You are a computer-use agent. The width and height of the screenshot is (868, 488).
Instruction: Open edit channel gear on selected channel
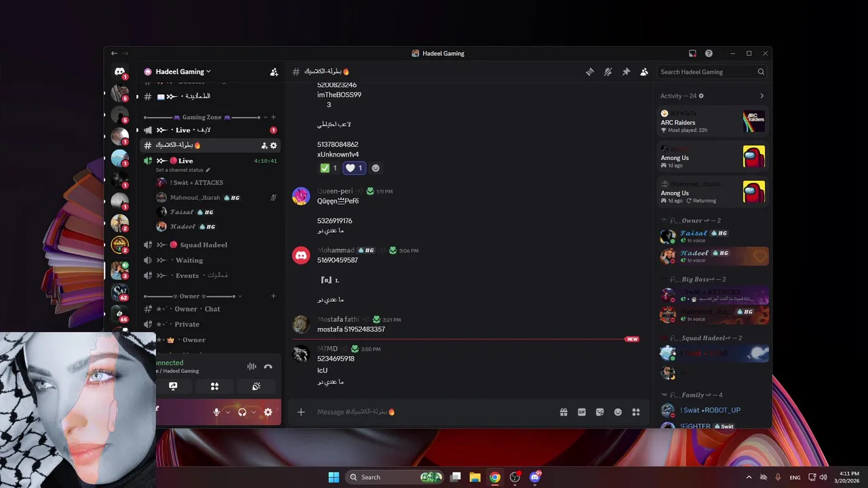coord(273,146)
